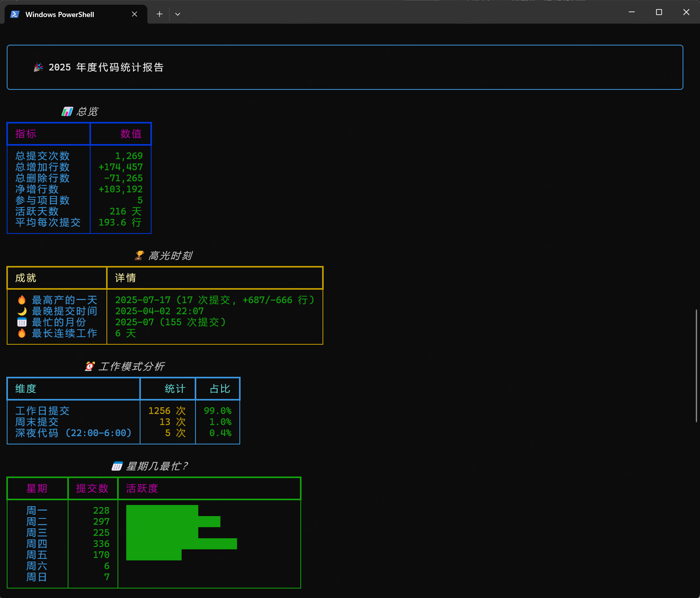Click the party popper emoji beside the 2025 report title
Image resolution: width=700 pixels, height=598 pixels.
(x=38, y=67)
